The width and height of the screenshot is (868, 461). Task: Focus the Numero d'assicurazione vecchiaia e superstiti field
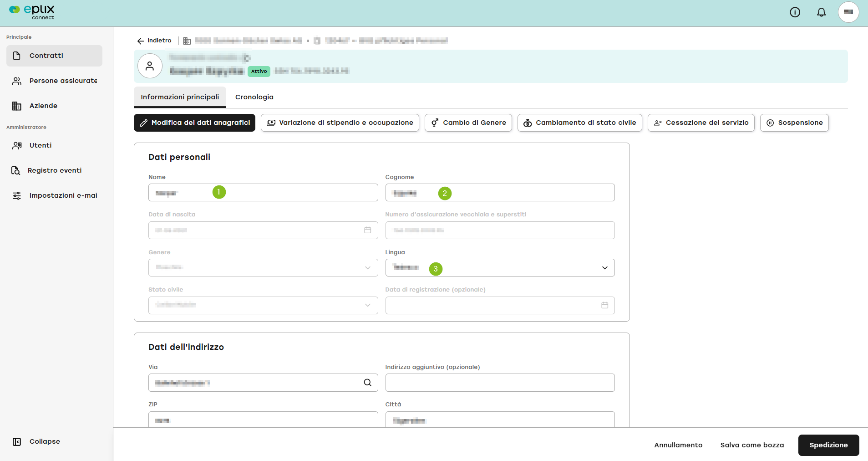point(500,230)
